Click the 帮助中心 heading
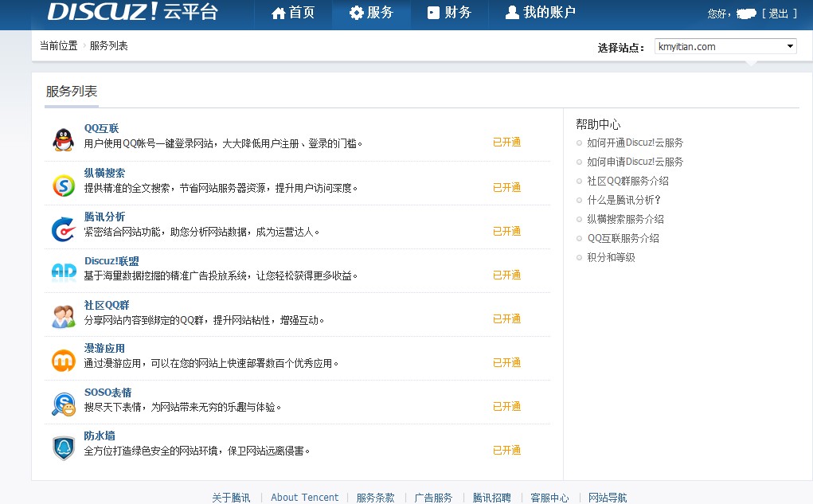This screenshot has height=504, width=813. pos(598,124)
